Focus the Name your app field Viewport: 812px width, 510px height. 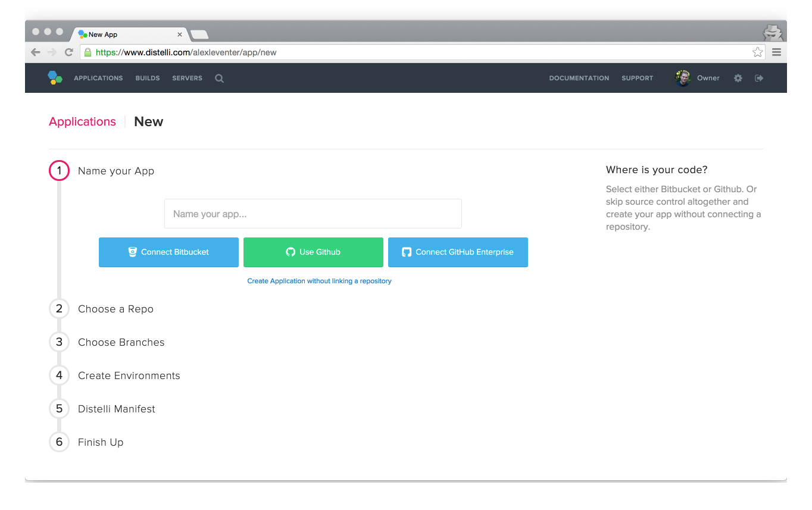313,214
